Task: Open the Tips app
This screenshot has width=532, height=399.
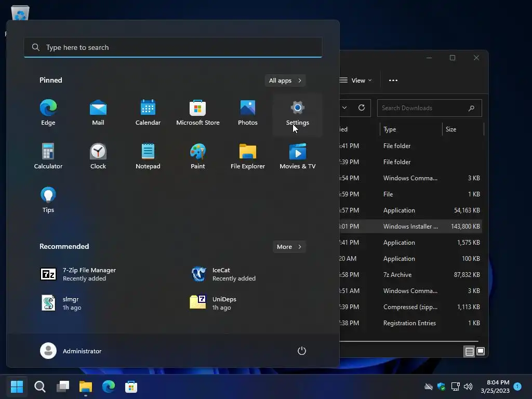Action: point(48,200)
